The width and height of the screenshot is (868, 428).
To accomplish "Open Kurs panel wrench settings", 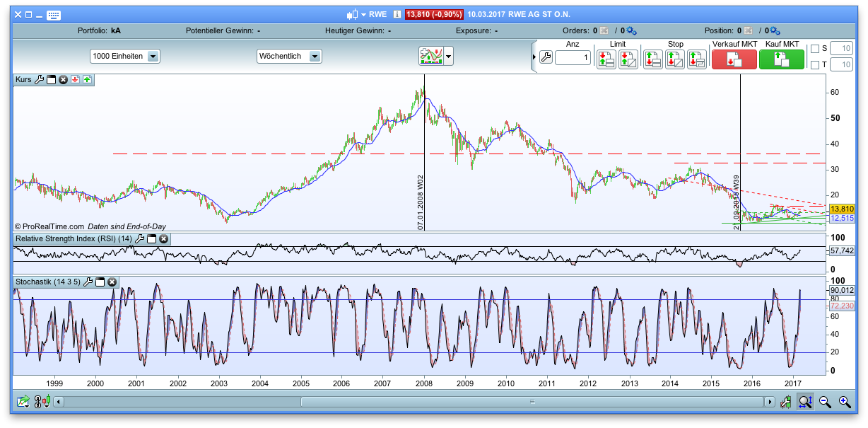I will [x=40, y=80].
